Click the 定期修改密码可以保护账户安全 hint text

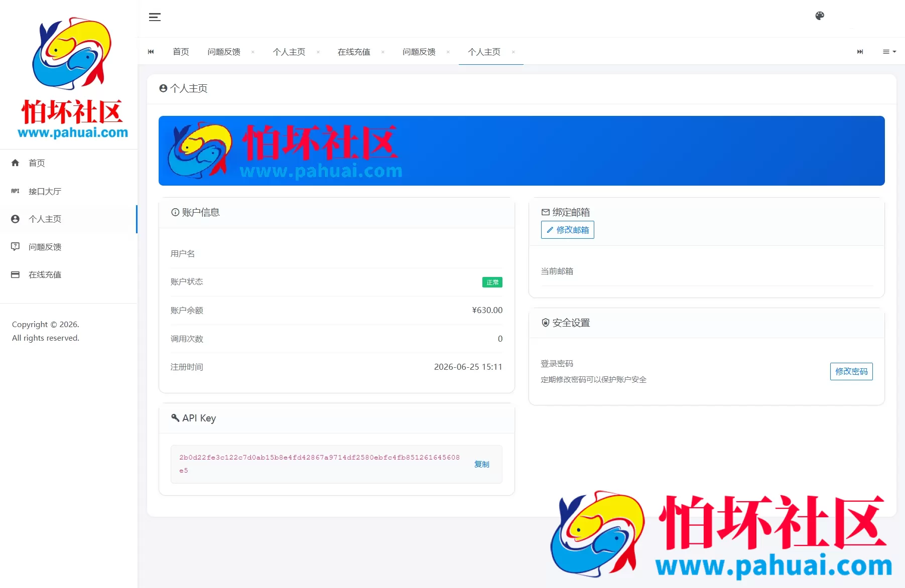(x=593, y=379)
